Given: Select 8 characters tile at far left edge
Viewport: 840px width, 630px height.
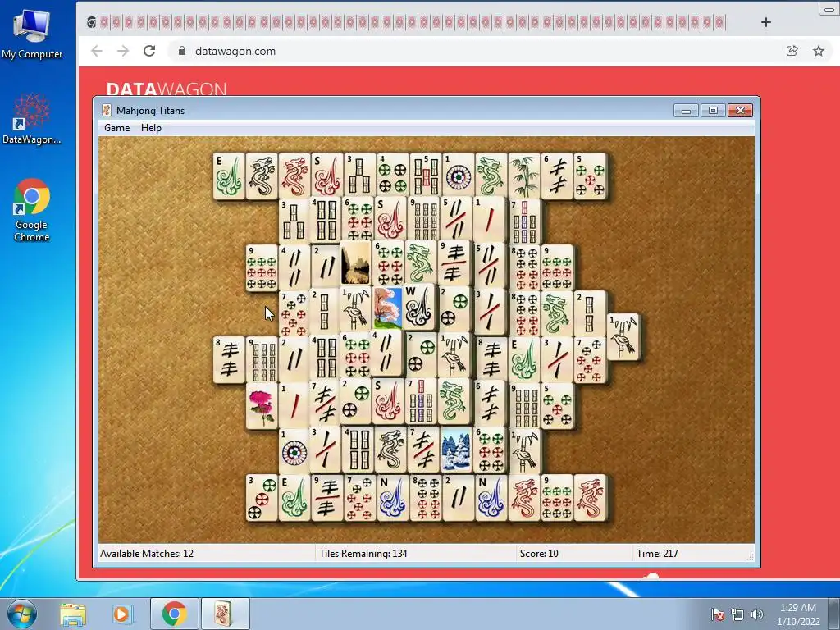Looking at the screenshot, I should (230, 359).
